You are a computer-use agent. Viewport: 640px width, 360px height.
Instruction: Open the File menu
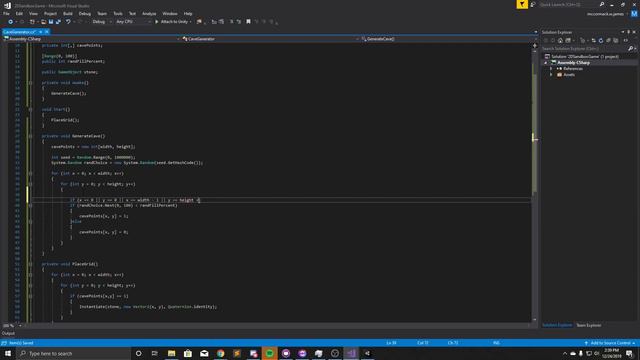point(6,13)
